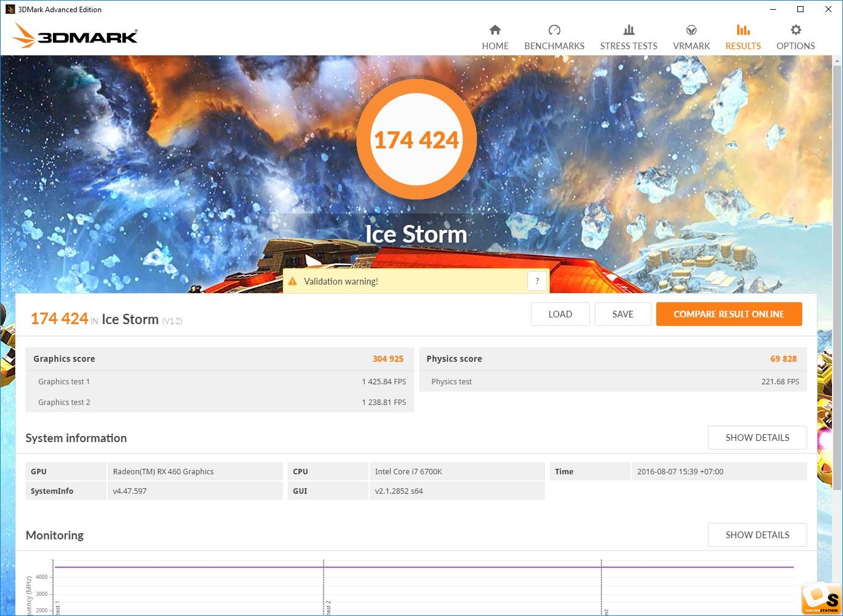
Task: Click COMPARE RESULT ONLINE button
Action: [x=729, y=314]
